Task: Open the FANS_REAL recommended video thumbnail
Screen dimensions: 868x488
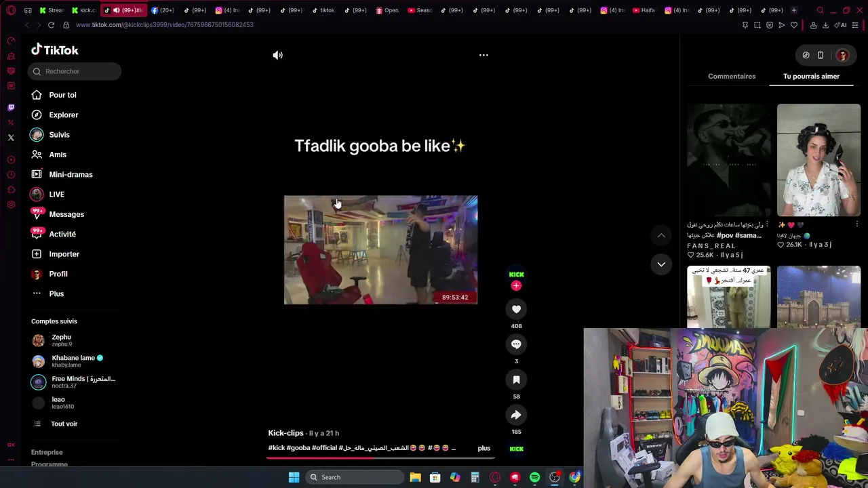Action: [729, 160]
